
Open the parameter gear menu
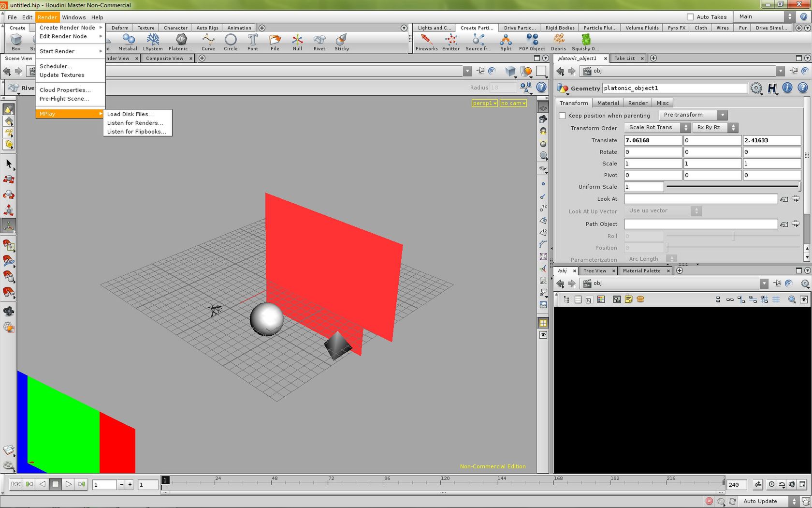click(x=756, y=88)
